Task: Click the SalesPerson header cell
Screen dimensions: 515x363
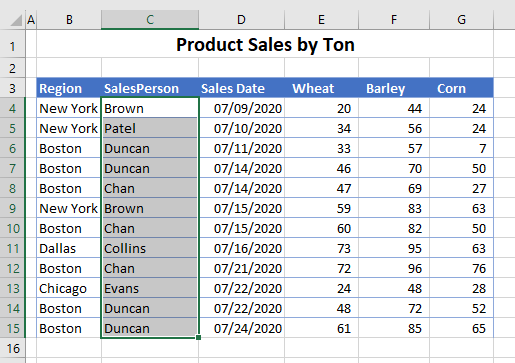Action: [150, 88]
